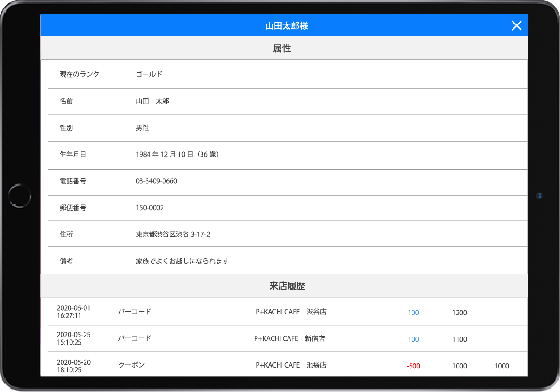Select the 1200 balance value
The image size is (560, 392).
(459, 313)
